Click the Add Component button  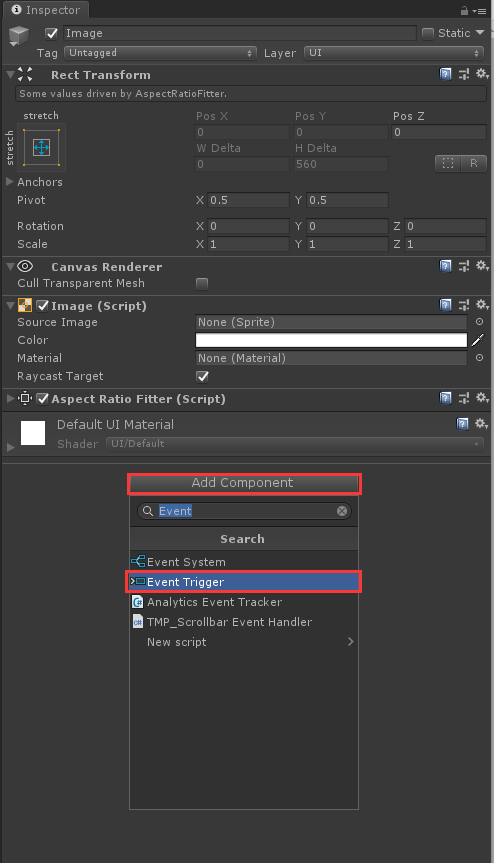244,483
